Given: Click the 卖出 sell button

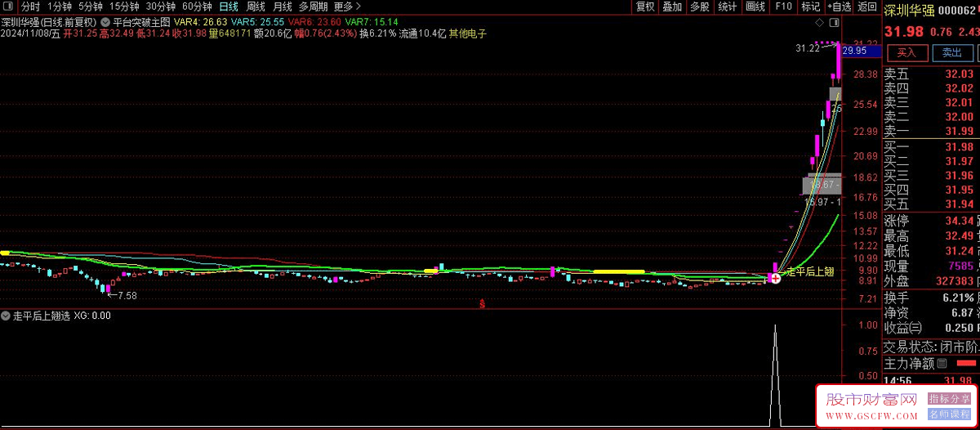Looking at the screenshot, I should (952, 53).
